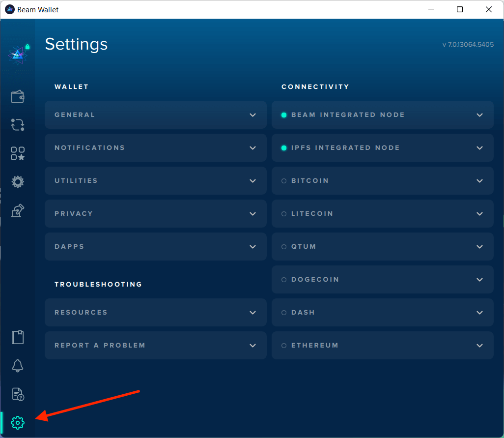
Task: Open the DApp Store icon in sidebar
Action: (x=18, y=153)
